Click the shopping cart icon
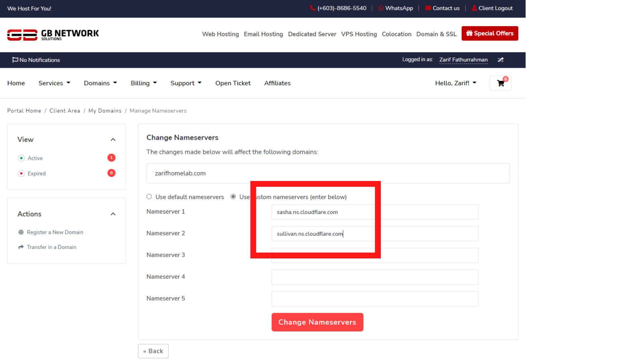Image resolution: width=644 pixels, height=362 pixels. pos(500,83)
